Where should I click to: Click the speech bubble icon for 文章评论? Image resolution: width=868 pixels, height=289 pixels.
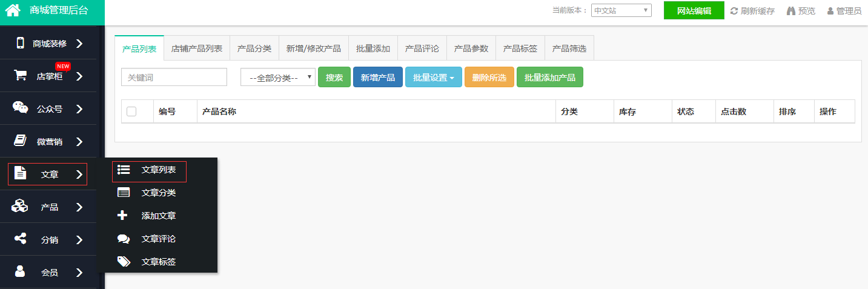(124, 239)
